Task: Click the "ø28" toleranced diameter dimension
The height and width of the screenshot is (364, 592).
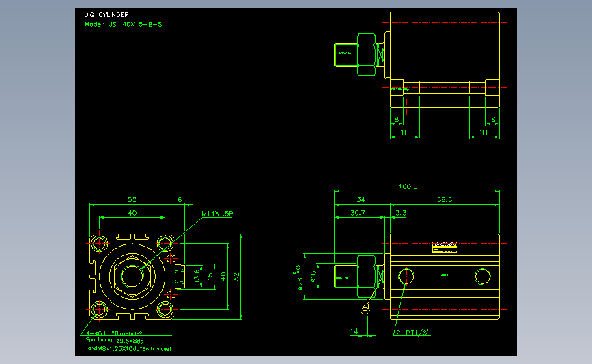Action: tap(298, 277)
